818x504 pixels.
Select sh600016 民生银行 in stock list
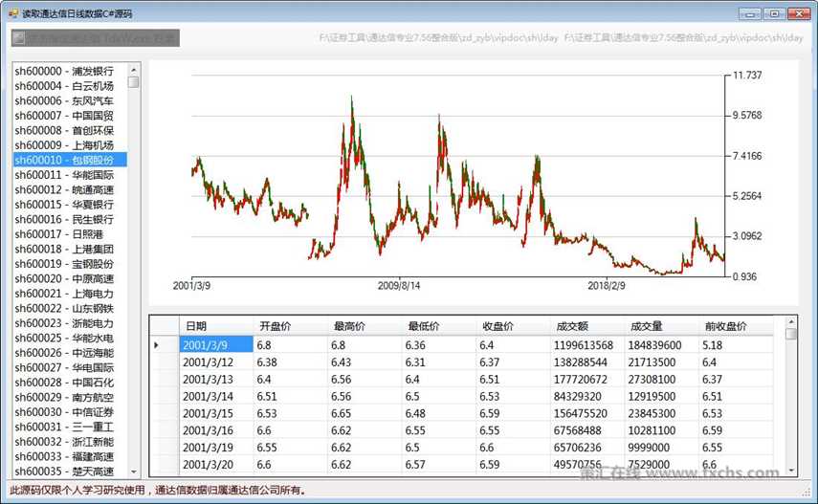[x=64, y=219]
